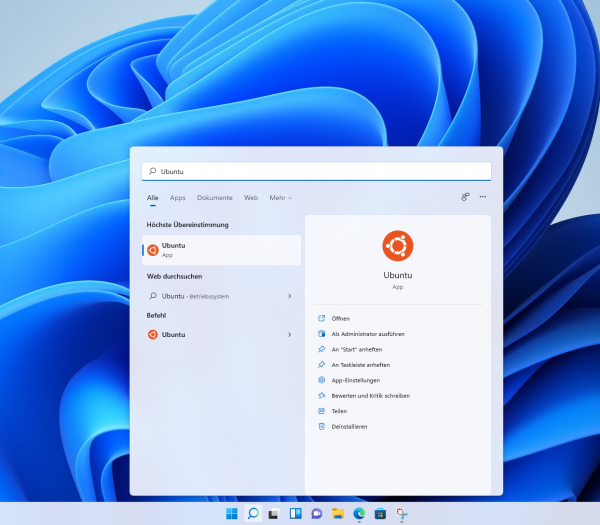The width and height of the screenshot is (600, 525).
Task: Switch to the Dokumente tab
Action: coord(215,198)
